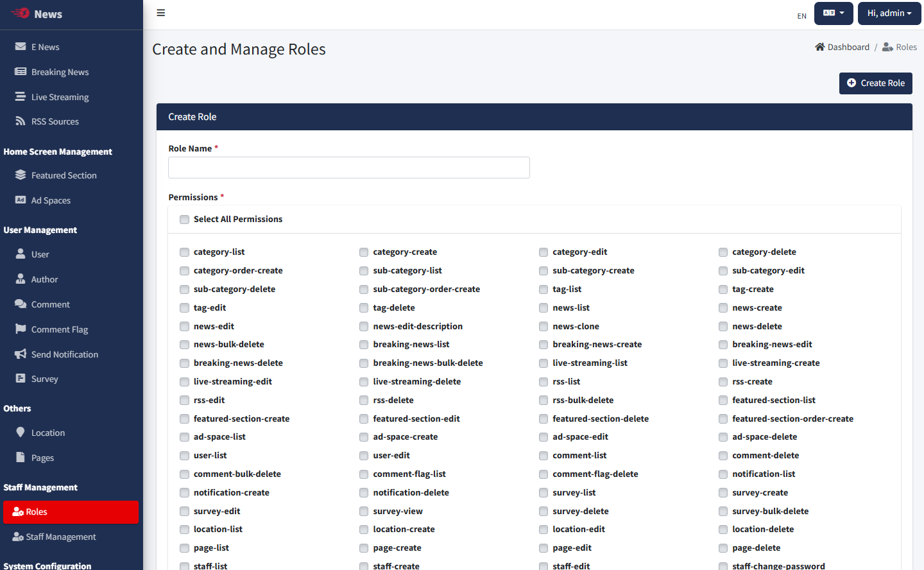Tick the news-create permission checkbox
This screenshot has height=570, width=924.
pyautogui.click(x=723, y=308)
